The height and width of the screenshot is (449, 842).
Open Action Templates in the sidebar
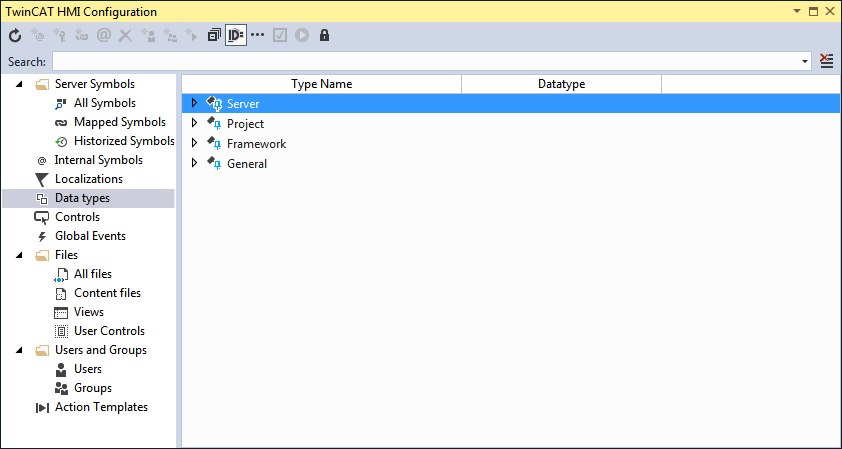[101, 407]
